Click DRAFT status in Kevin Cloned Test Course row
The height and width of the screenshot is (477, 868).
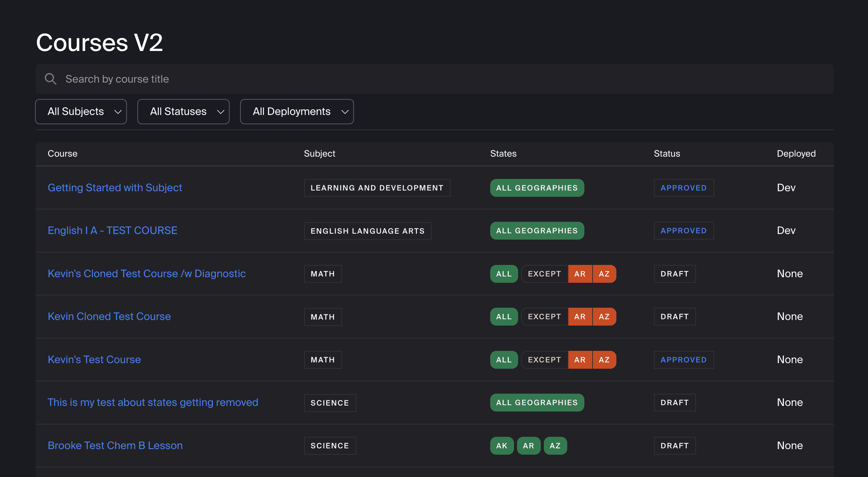click(674, 317)
